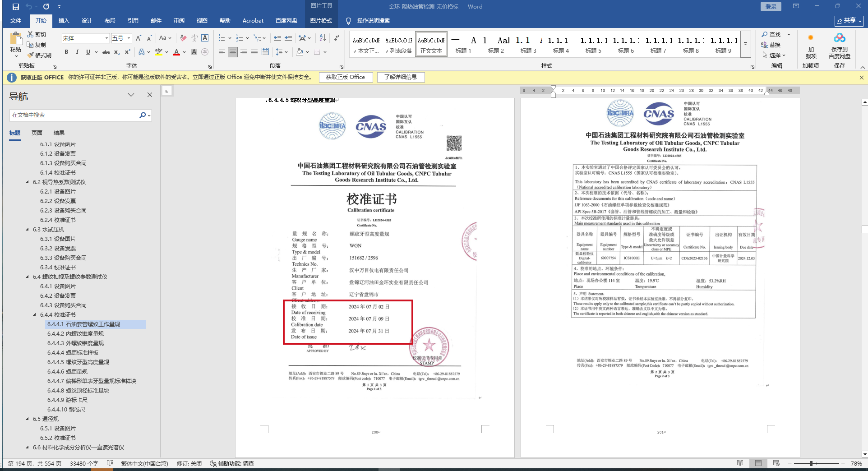Show or hide paragraph marks
Screen dimensions: 868x471
[337, 38]
